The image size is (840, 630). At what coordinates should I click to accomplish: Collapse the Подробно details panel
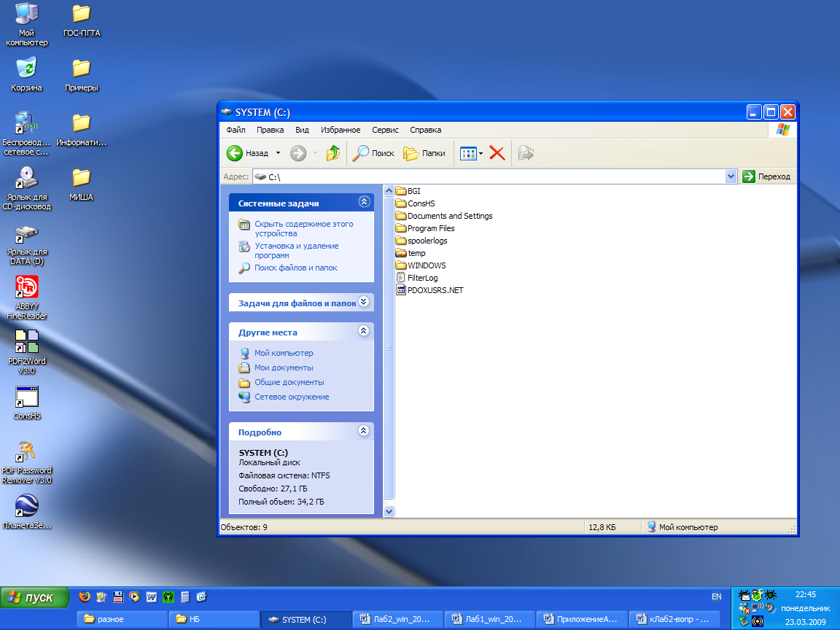364,431
